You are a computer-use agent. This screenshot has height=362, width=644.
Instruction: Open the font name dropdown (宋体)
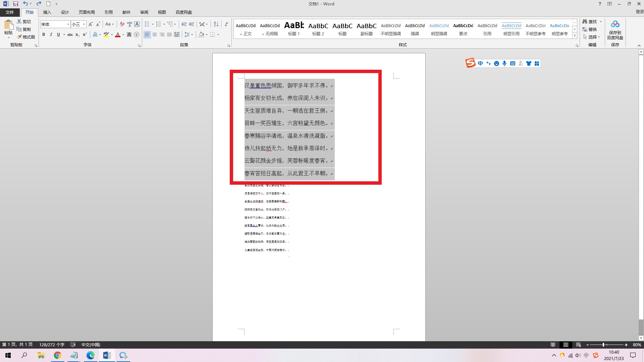pyautogui.click(x=68, y=24)
